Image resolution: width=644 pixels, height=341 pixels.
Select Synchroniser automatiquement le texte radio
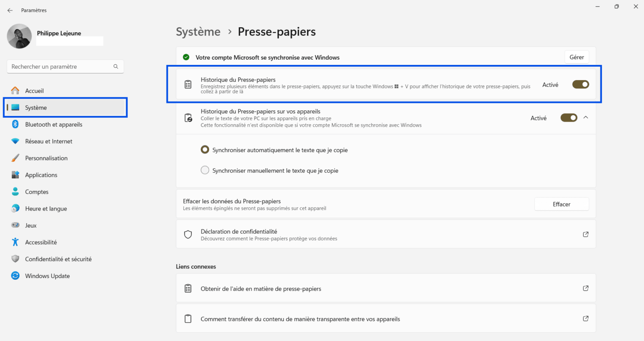[205, 150]
